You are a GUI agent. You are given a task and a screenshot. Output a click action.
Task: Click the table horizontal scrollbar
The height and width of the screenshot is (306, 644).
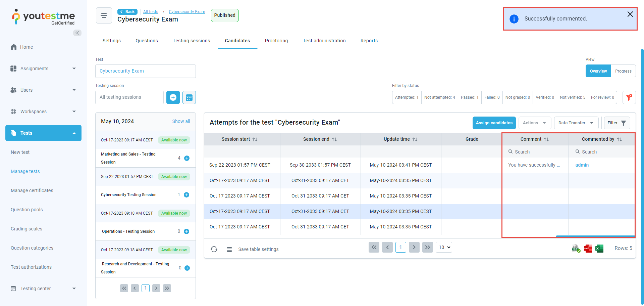click(x=595, y=236)
